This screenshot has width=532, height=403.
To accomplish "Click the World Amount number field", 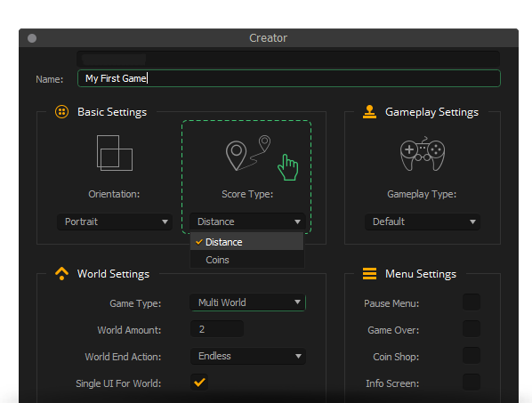I will point(217,329).
